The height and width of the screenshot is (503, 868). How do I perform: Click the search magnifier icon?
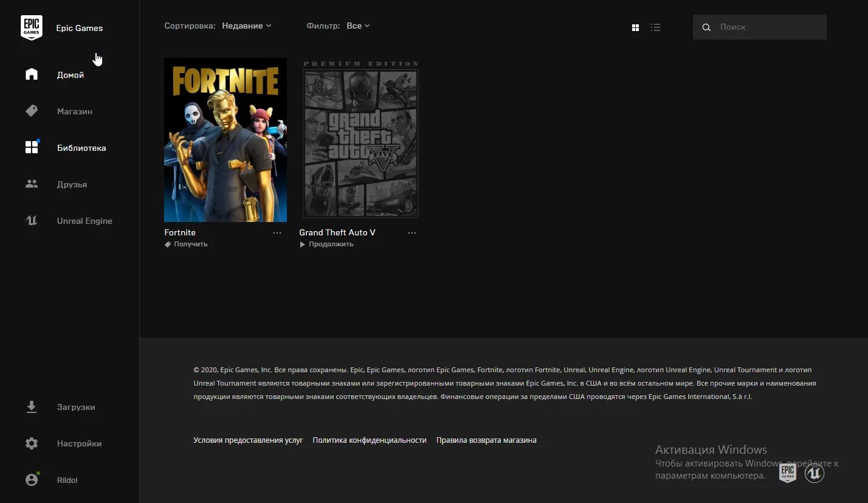[706, 27]
